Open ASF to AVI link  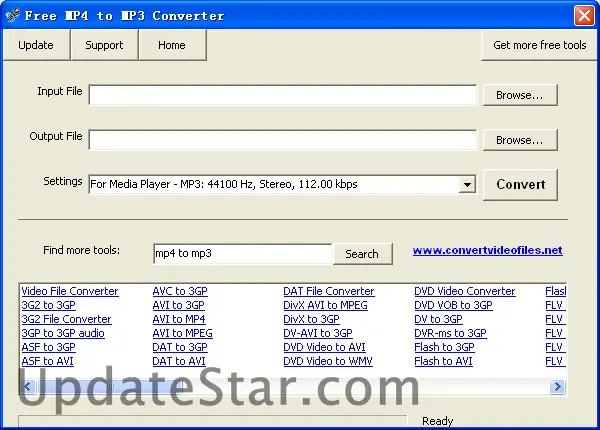47,361
